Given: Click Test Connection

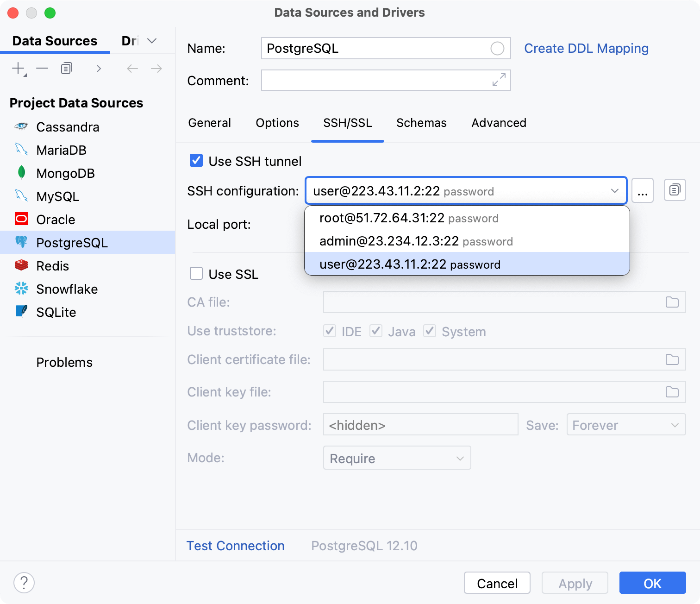Looking at the screenshot, I should (x=236, y=546).
